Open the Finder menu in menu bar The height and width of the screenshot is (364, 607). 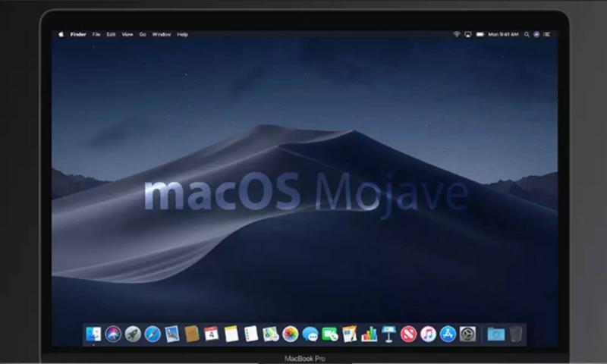pyautogui.click(x=78, y=34)
